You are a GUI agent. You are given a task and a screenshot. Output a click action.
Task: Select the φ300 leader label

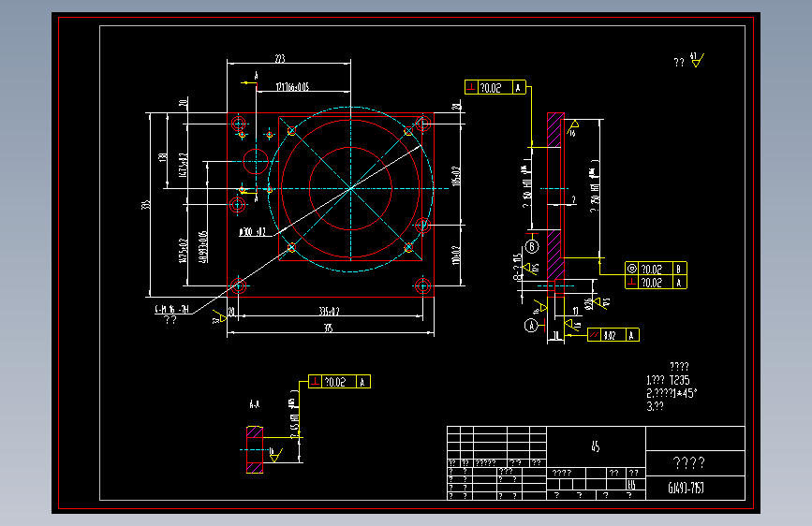click(252, 231)
